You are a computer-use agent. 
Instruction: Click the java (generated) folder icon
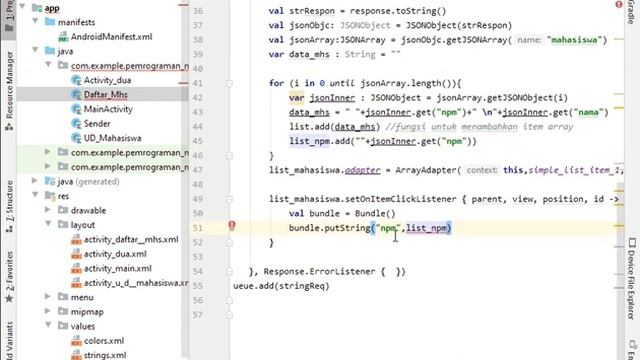click(50, 181)
